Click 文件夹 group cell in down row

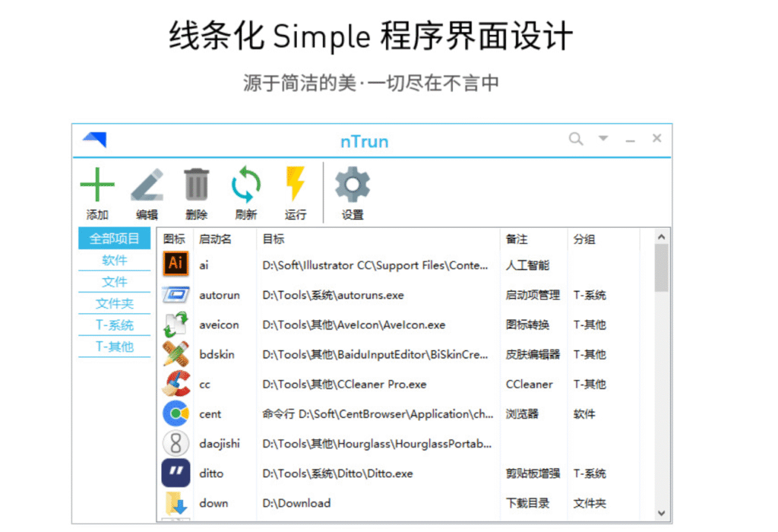(x=590, y=503)
